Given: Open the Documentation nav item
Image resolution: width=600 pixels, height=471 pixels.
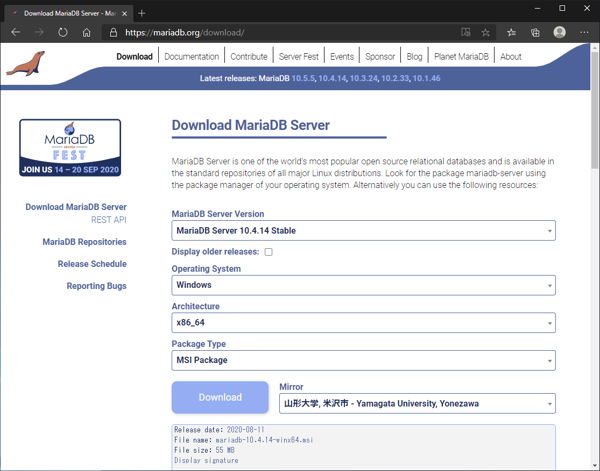Looking at the screenshot, I should pos(192,57).
